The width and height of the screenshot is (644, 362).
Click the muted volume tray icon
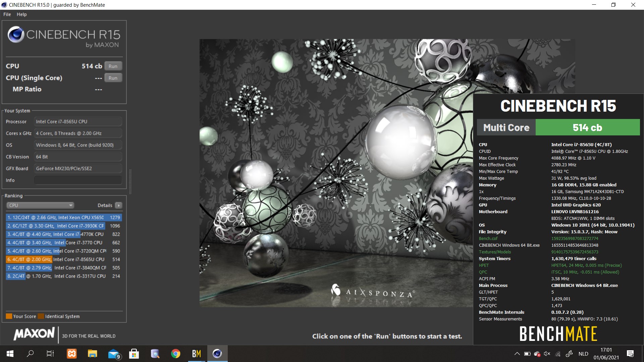[x=547, y=354]
